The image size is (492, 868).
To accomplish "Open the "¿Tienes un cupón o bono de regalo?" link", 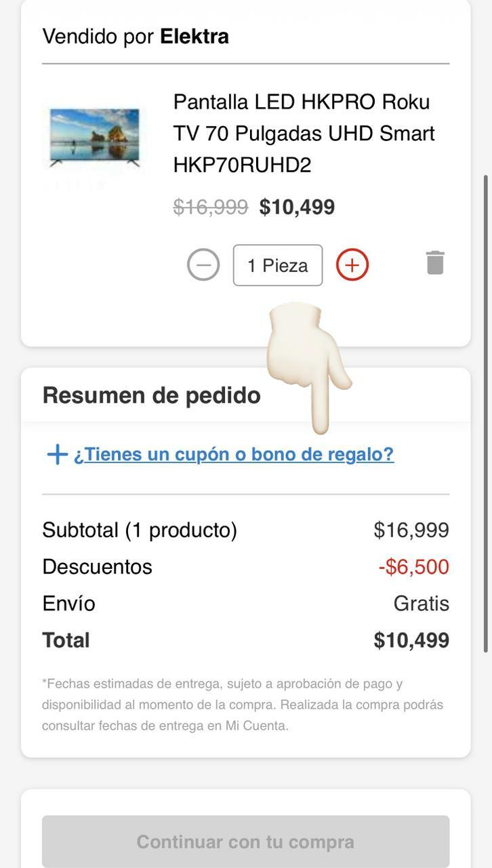I will pyautogui.click(x=234, y=454).
